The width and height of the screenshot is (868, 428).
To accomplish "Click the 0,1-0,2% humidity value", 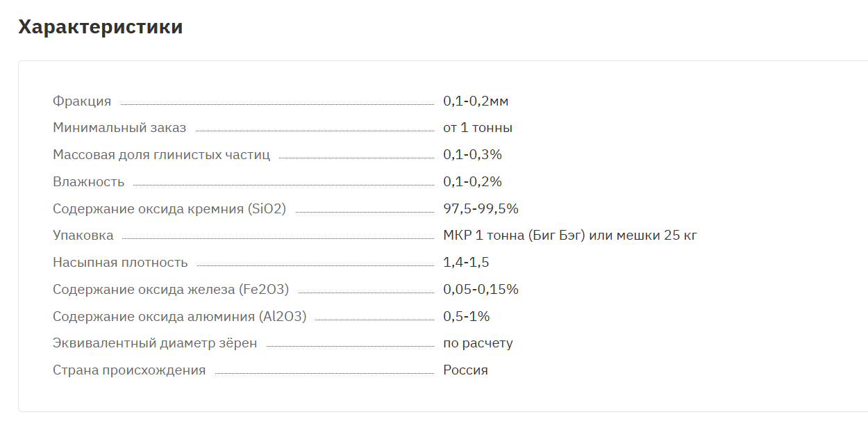I will 472,182.
